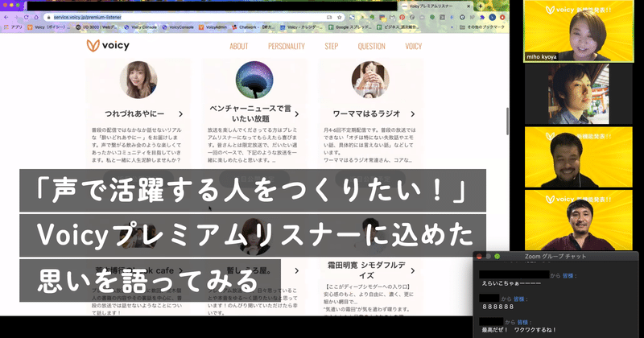Click the 888888 chat message
The width and height of the screenshot is (644, 338).
(x=497, y=307)
